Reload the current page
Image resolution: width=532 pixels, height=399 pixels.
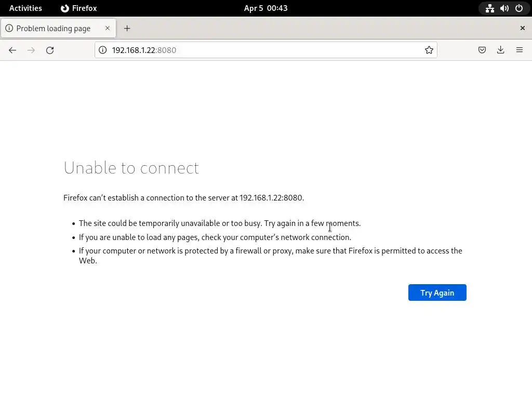tap(50, 50)
